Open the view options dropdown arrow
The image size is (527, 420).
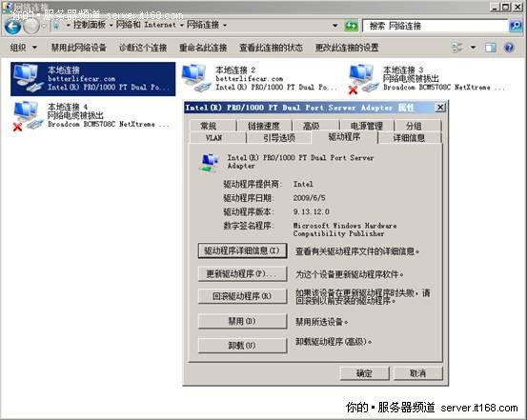(x=473, y=48)
